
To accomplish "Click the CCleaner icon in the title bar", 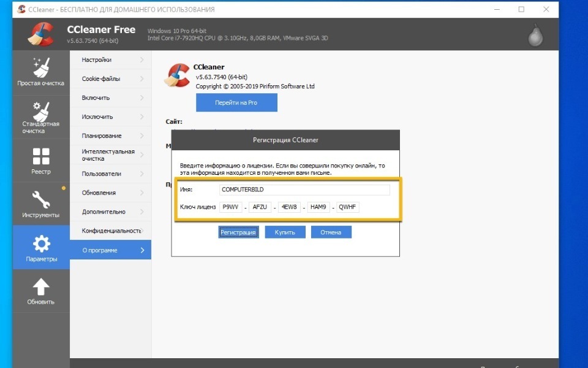I will [21, 9].
